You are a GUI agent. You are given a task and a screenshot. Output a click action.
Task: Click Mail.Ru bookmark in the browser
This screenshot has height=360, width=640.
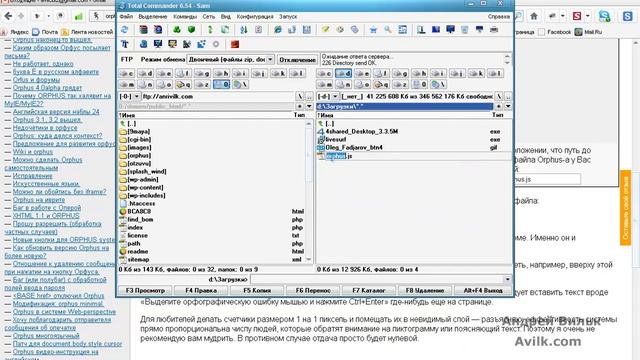pos(589,32)
